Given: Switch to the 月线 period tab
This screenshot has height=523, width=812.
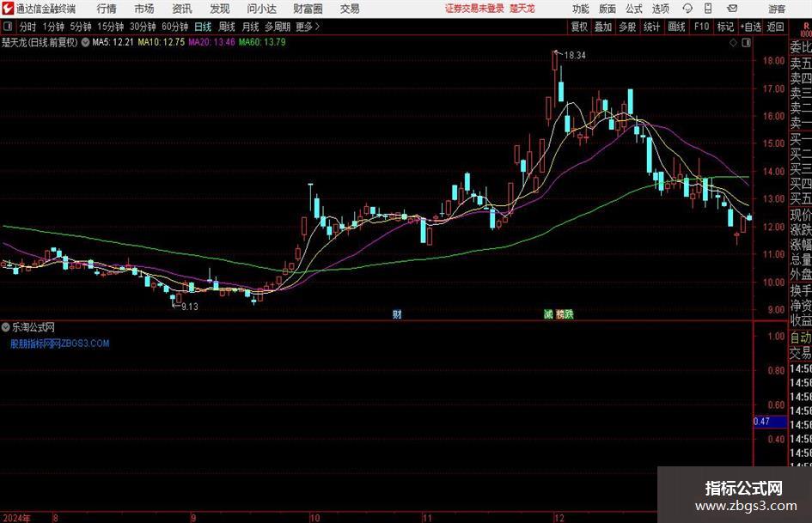Looking at the screenshot, I should [251, 27].
